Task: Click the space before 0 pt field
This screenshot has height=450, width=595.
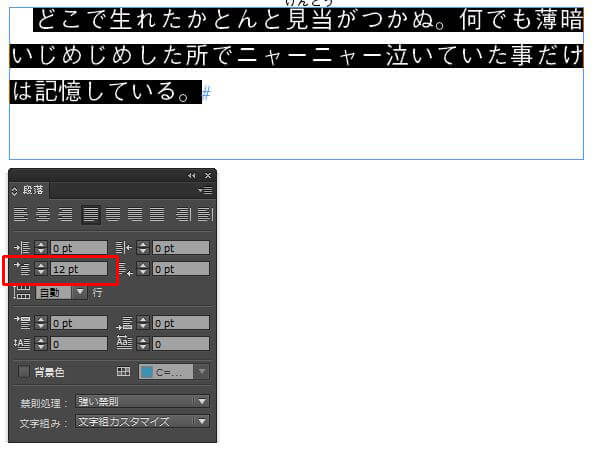Action: coord(79,323)
